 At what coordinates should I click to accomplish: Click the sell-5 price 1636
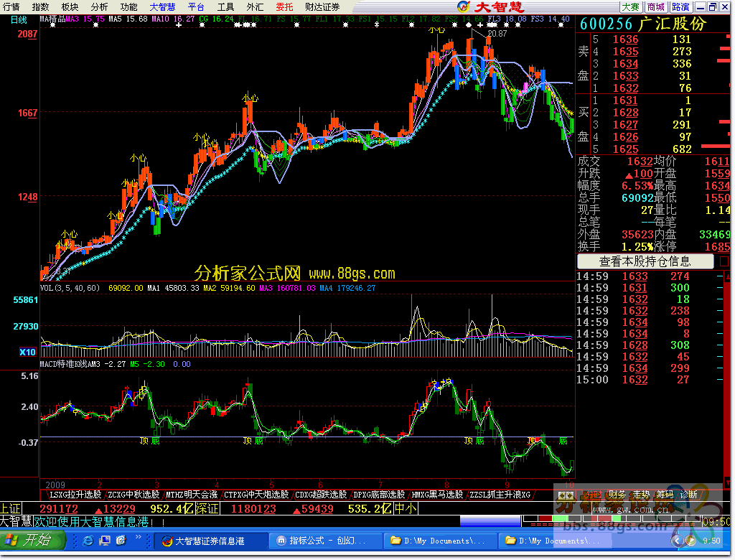(x=625, y=39)
